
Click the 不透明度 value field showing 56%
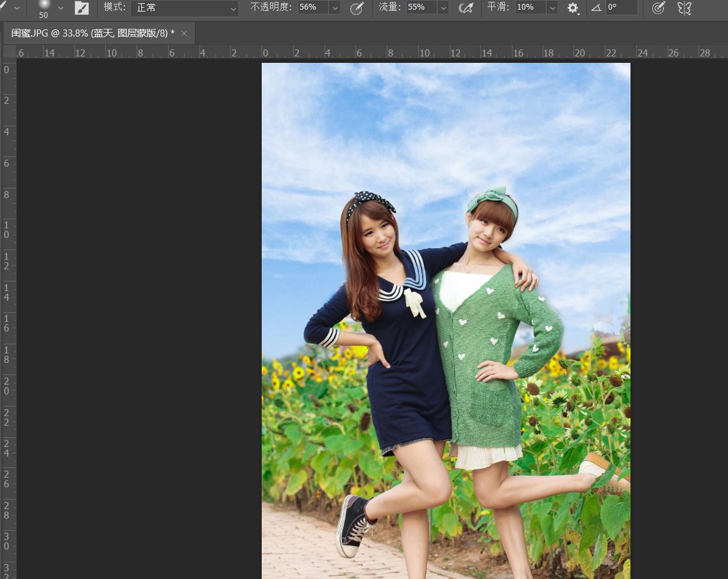click(312, 8)
